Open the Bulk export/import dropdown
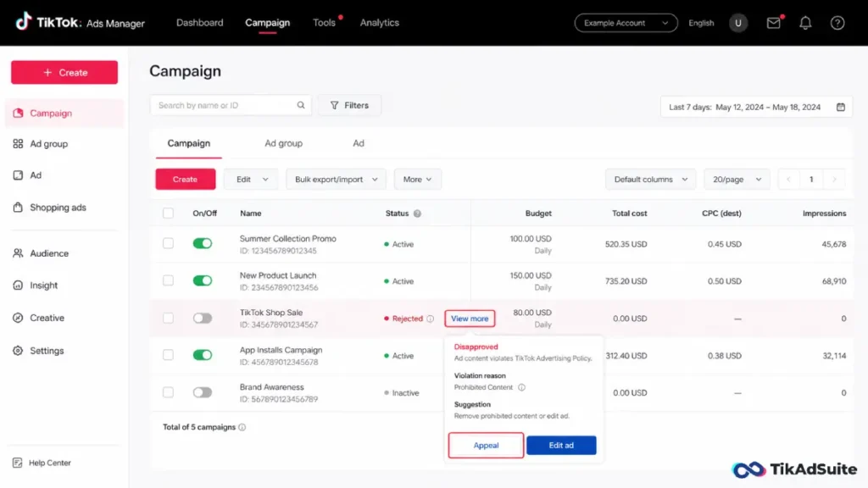The image size is (868, 488). point(336,180)
